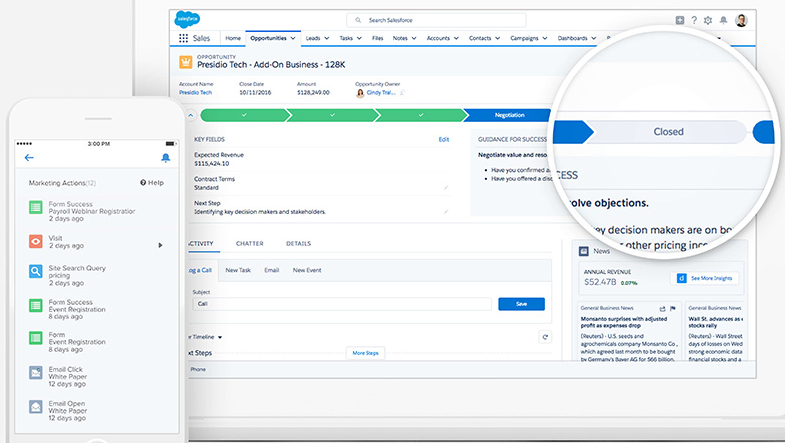Tap the Site Search Query magnifier icon
Viewport: 785px width, 443px height.
click(x=36, y=271)
